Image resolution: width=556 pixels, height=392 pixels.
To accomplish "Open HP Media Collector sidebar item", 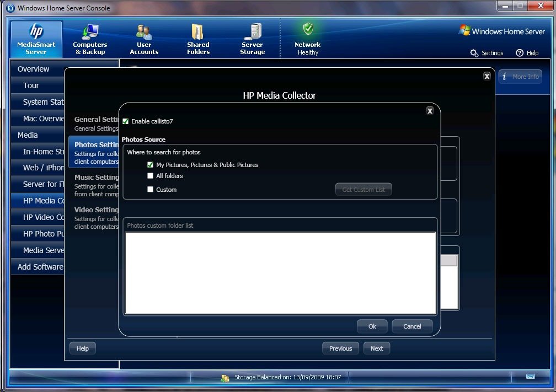I will 38,201.
